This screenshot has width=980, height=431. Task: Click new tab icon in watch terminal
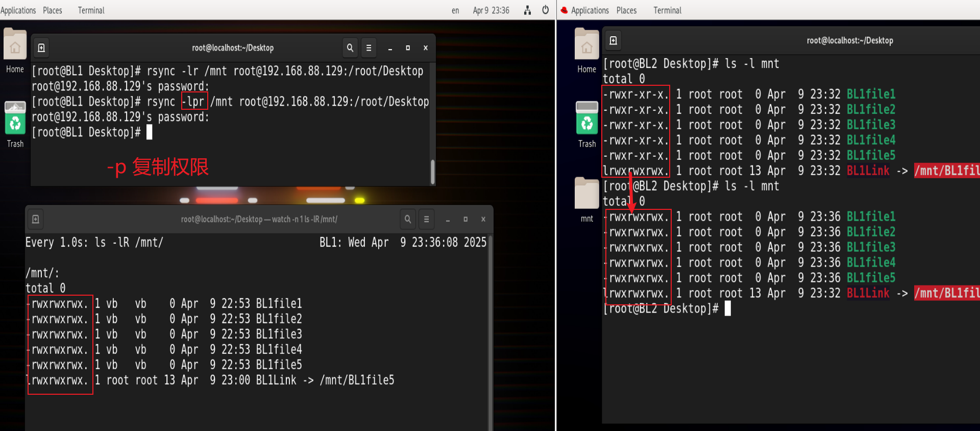[x=35, y=219]
